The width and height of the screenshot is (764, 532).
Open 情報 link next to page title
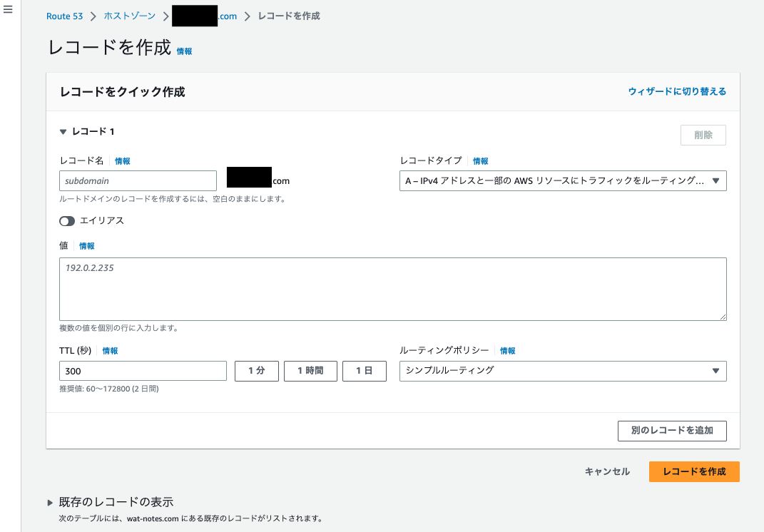pyautogui.click(x=184, y=51)
